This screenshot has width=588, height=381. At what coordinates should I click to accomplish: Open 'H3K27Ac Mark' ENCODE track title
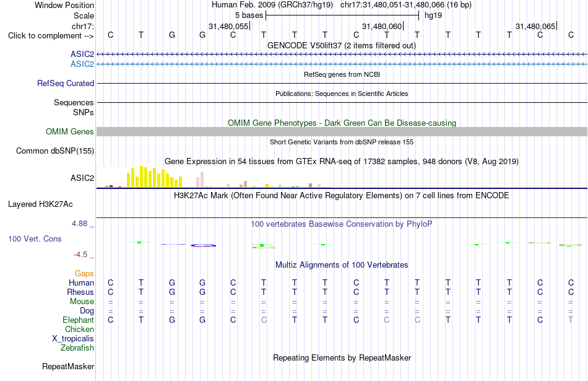tap(342, 196)
